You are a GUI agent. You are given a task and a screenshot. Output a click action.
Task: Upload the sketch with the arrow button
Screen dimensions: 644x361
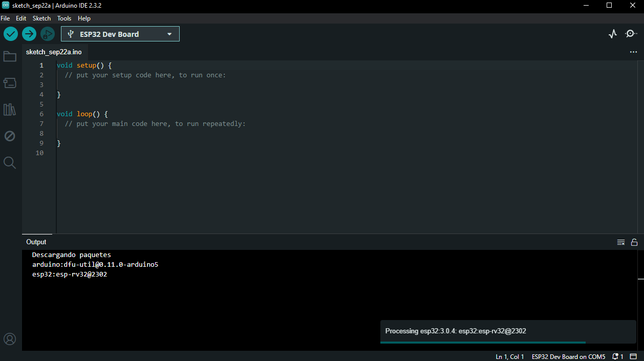(x=29, y=34)
